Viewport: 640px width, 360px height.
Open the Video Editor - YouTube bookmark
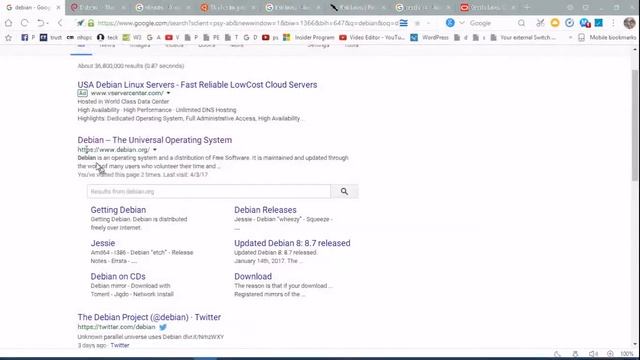372,38
